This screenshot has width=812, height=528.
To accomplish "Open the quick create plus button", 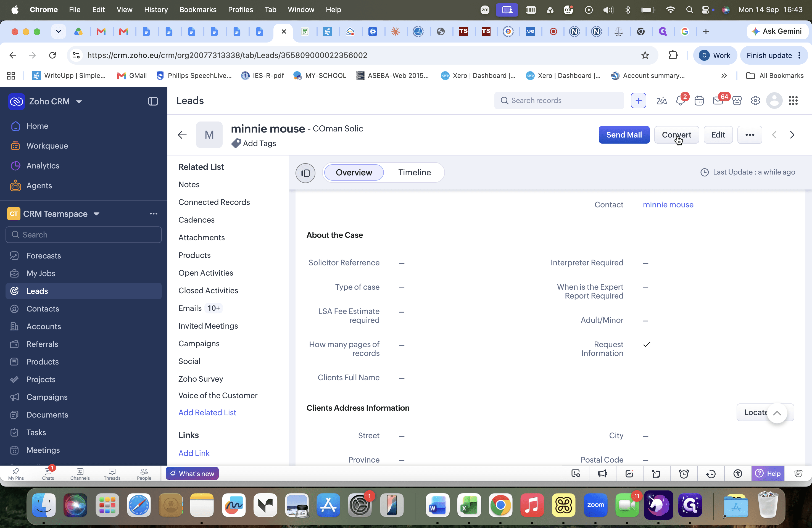I will (x=638, y=101).
